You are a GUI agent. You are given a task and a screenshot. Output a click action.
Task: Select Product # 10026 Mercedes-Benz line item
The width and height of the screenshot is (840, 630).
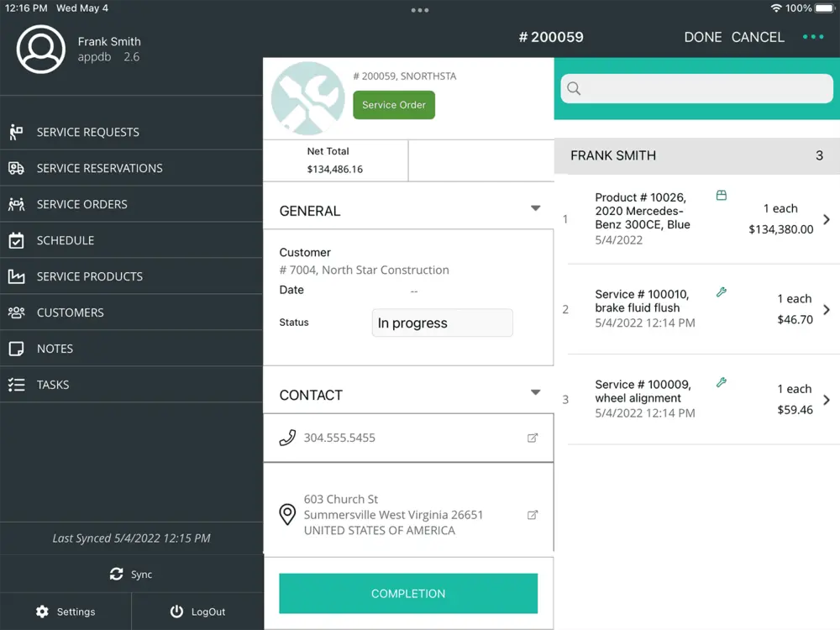tap(696, 219)
